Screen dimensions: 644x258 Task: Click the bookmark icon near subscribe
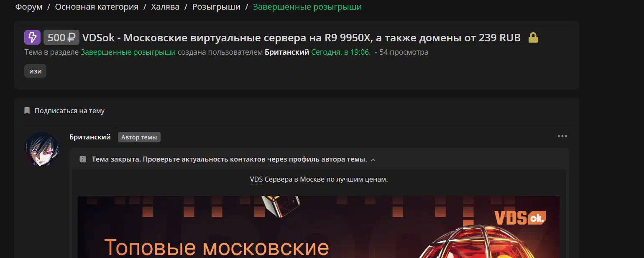click(27, 111)
